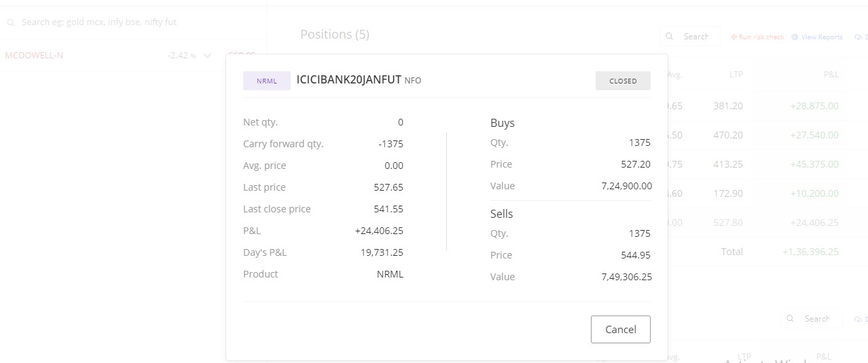
Task: Click the Run risk check link
Action: click(761, 37)
